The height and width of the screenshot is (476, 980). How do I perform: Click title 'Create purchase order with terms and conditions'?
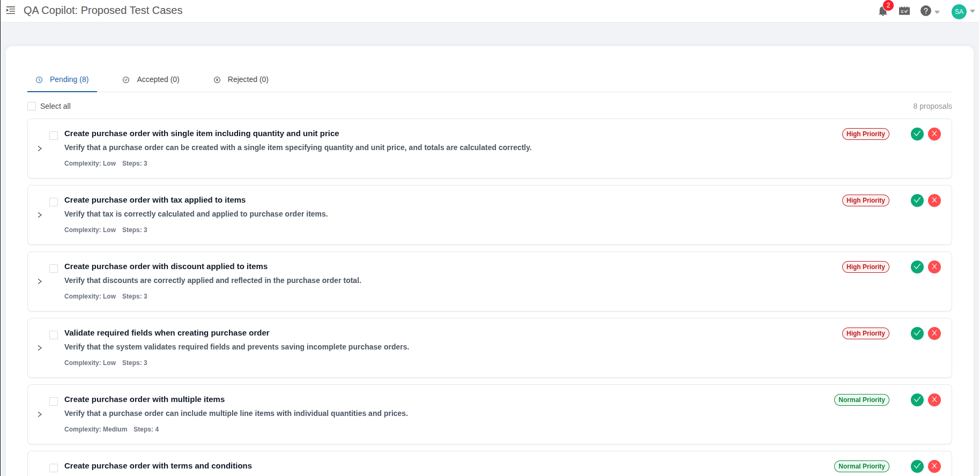[158, 466]
